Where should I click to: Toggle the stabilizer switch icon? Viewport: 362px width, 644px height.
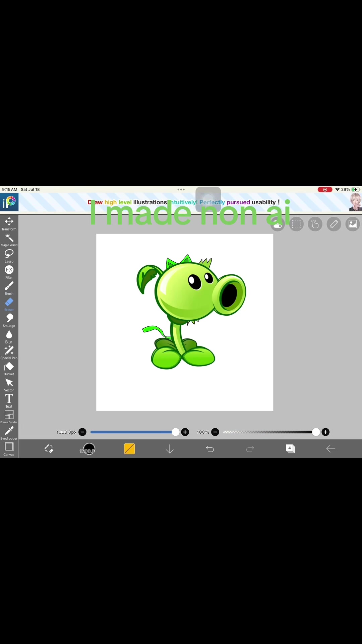point(278,224)
